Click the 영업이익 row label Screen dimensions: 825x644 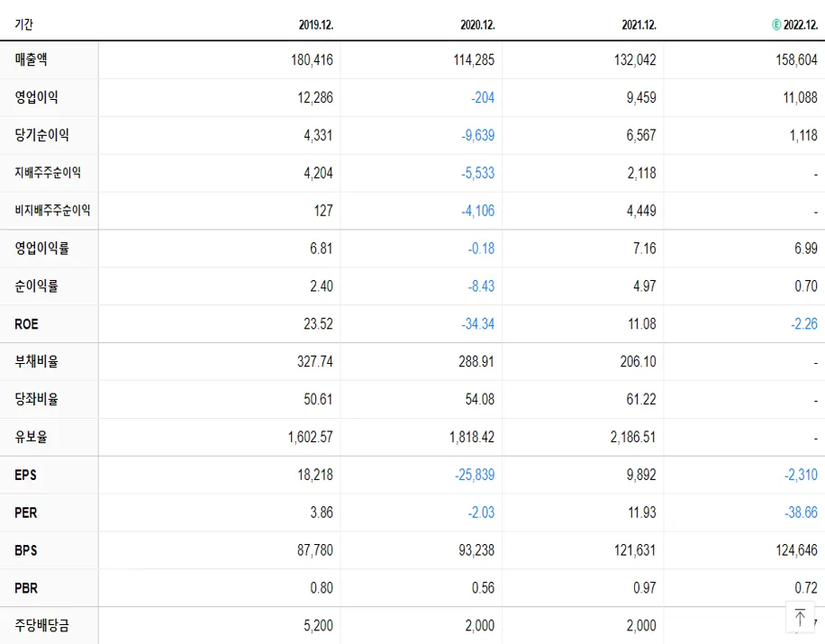[x=36, y=97]
